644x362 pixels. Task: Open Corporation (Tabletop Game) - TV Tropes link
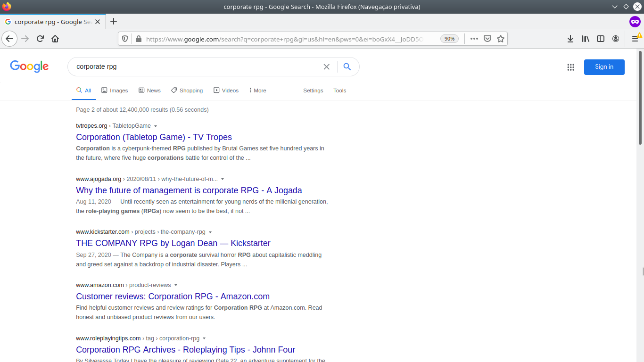click(154, 137)
